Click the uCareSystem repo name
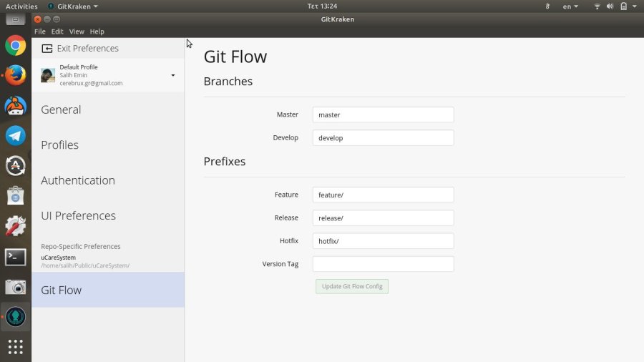 point(59,258)
